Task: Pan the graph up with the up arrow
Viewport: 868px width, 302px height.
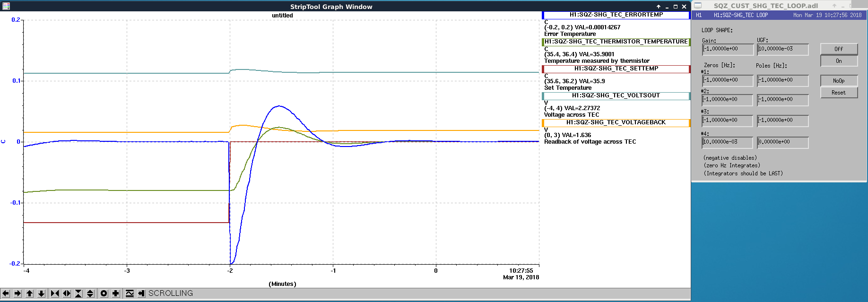Action: coord(29,293)
